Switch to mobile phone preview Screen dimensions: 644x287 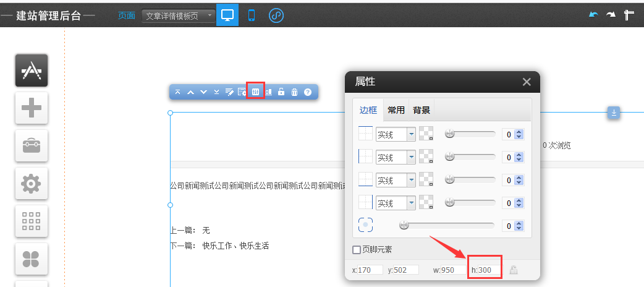coord(252,15)
